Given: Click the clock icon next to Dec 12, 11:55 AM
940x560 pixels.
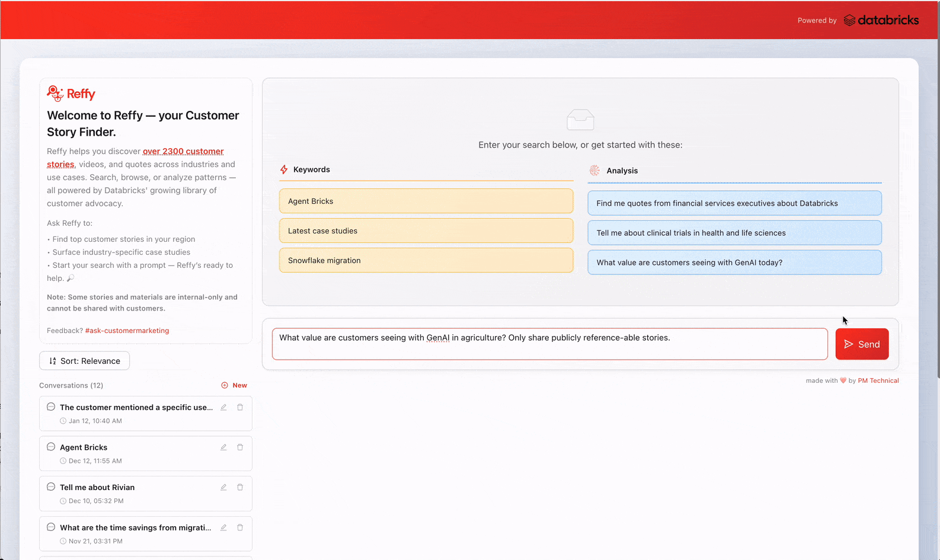Looking at the screenshot, I should [63, 461].
